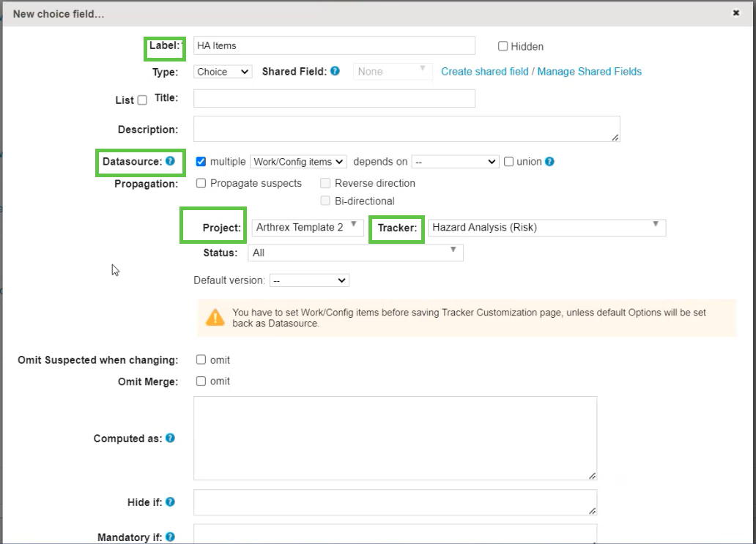Viewport: 756px width, 544px height.
Task: Toggle the Hidden checkbox
Action: tap(503, 46)
